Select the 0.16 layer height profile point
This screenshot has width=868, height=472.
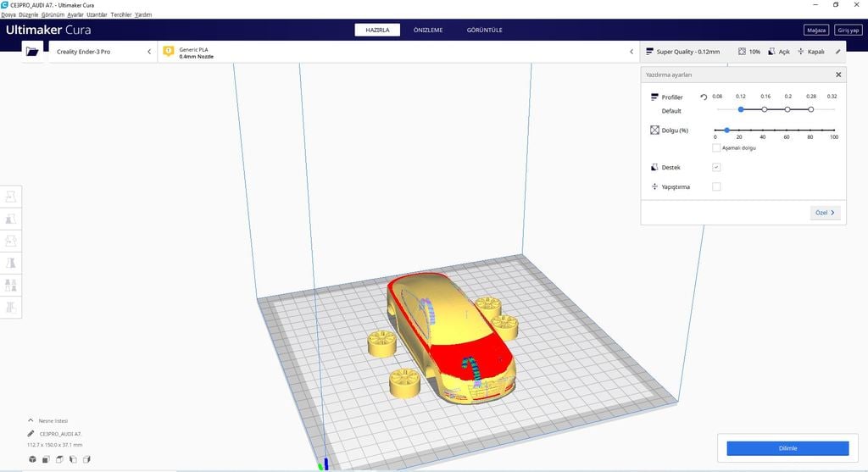(765, 109)
